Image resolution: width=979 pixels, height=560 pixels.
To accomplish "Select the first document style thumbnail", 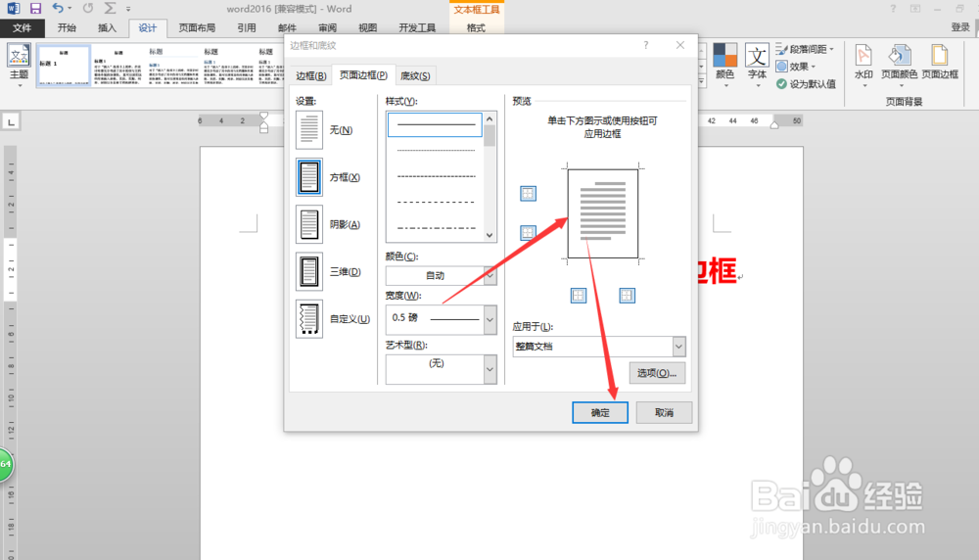I will (x=64, y=65).
